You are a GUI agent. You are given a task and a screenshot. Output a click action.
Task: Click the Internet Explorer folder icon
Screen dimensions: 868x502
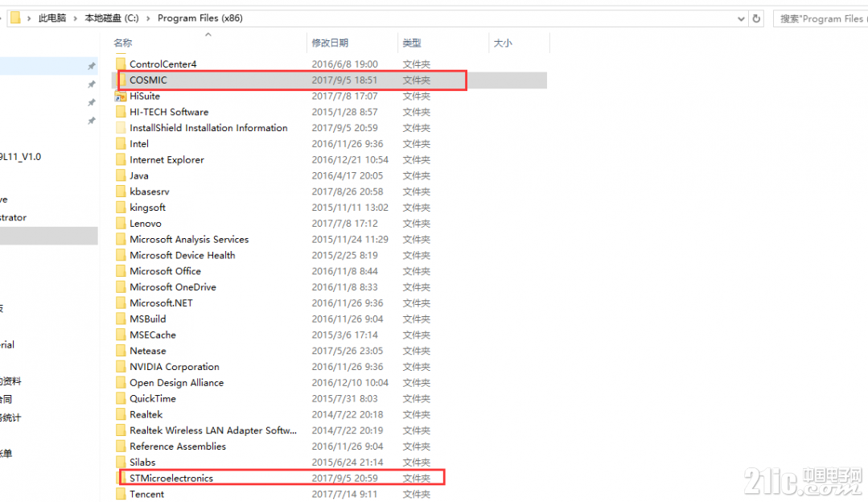121,159
